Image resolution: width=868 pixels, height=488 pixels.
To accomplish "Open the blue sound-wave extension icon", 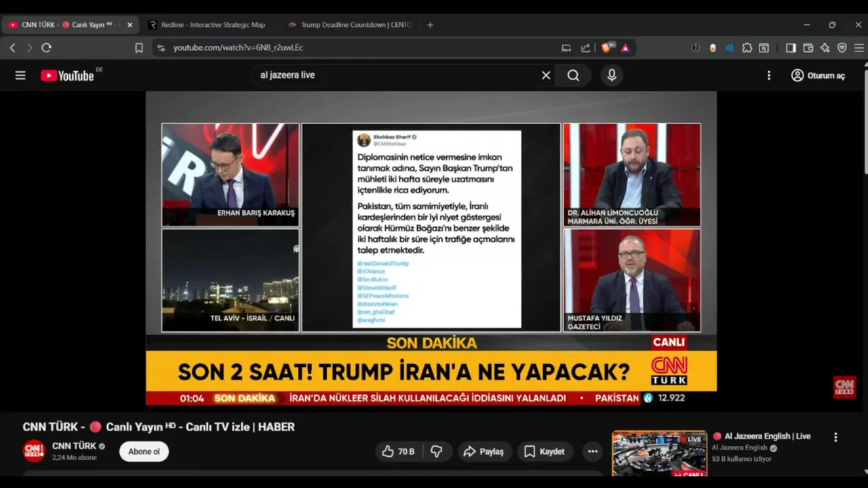I will point(730,47).
